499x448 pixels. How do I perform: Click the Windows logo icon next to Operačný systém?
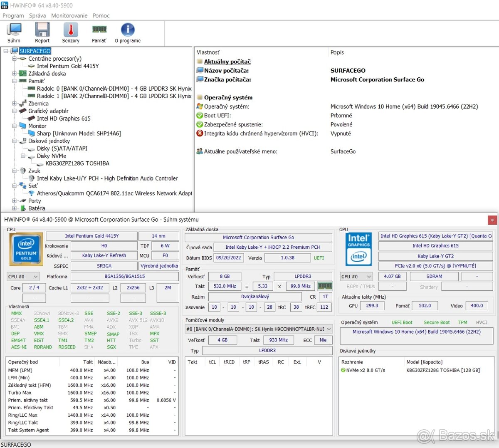(x=200, y=106)
